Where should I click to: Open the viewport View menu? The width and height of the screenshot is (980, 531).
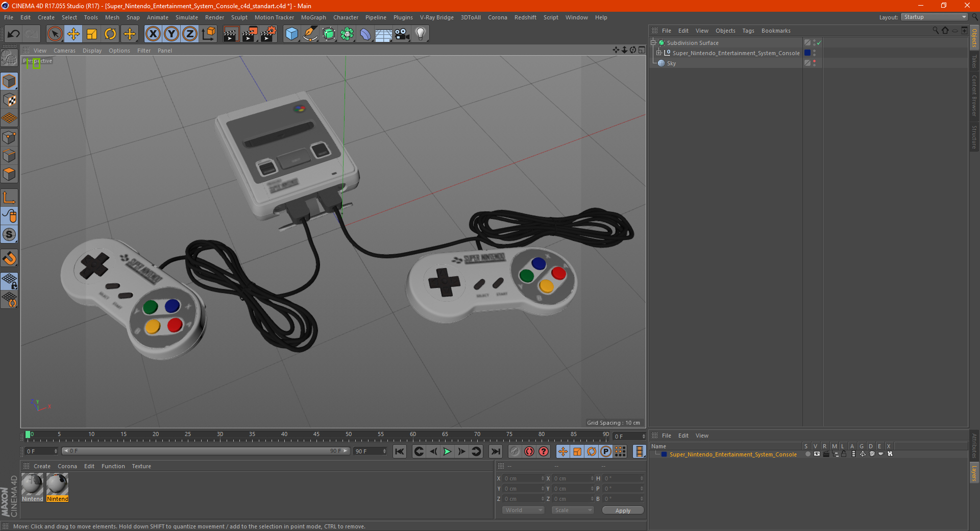[x=40, y=51]
